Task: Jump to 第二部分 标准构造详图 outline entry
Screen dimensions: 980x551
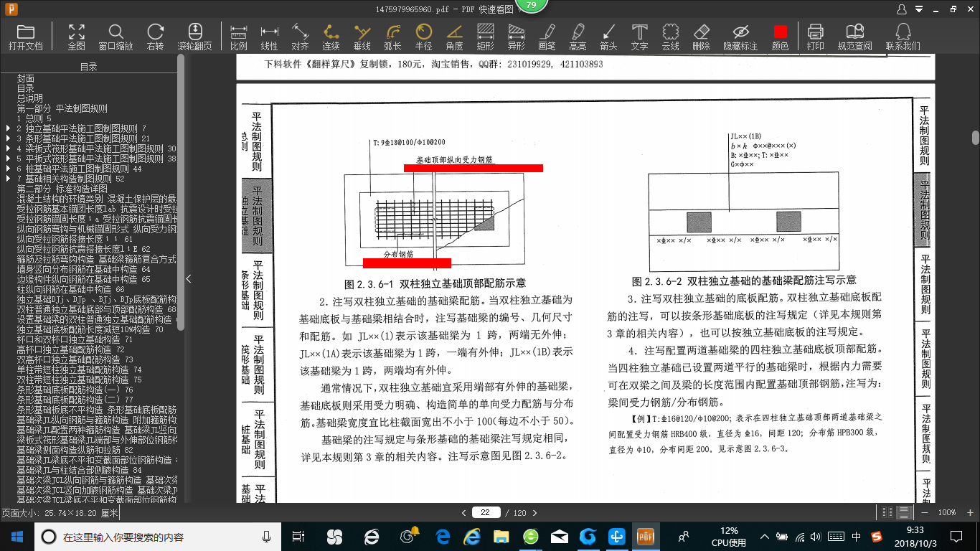Action: pos(62,189)
